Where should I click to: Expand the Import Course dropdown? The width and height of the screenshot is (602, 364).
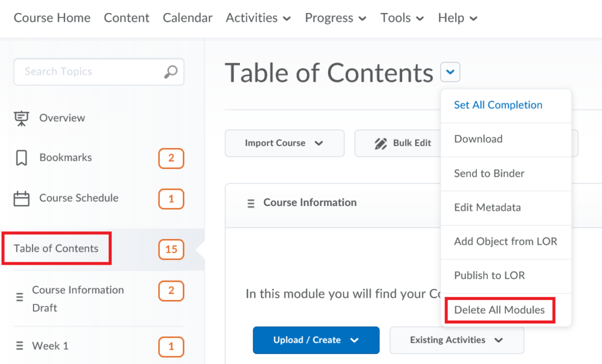pyautogui.click(x=285, y=143)
